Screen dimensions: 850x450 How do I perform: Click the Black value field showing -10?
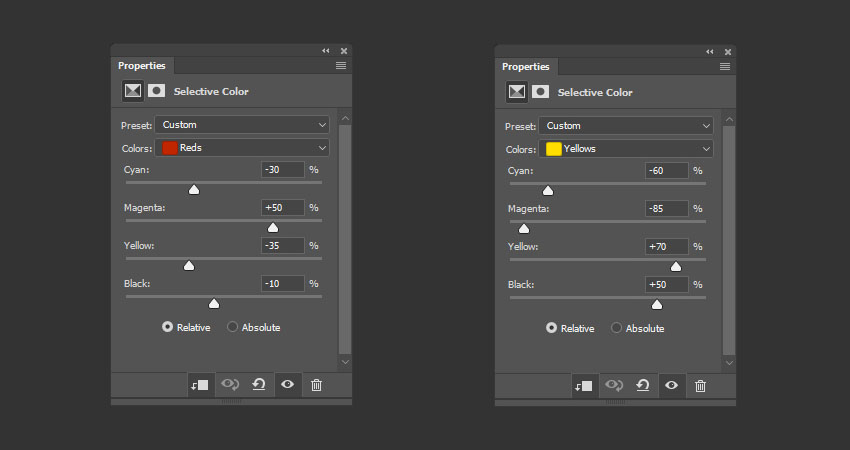pos(282,284)
